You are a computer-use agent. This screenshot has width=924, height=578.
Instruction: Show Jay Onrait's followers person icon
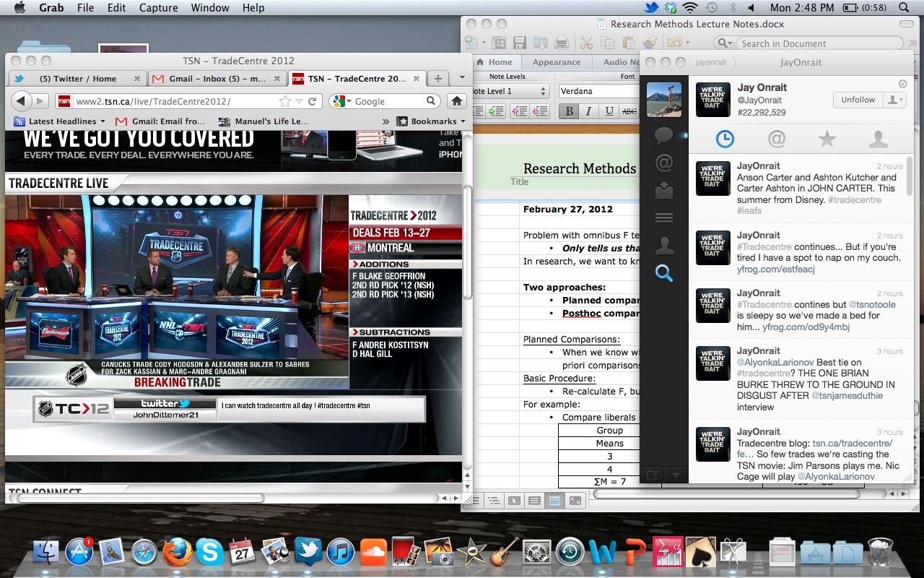pyautogui.click(x=878, y=139)
